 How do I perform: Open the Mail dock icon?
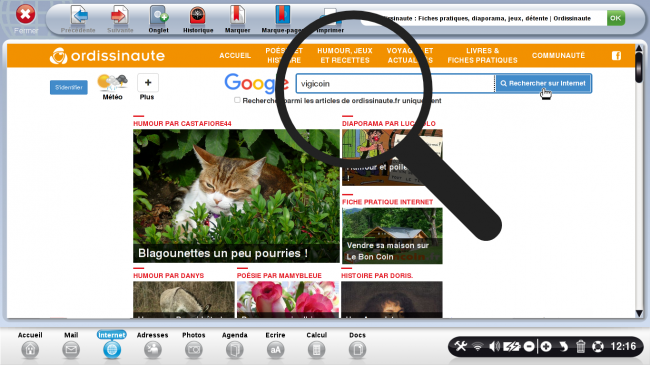tap(71, 350)
